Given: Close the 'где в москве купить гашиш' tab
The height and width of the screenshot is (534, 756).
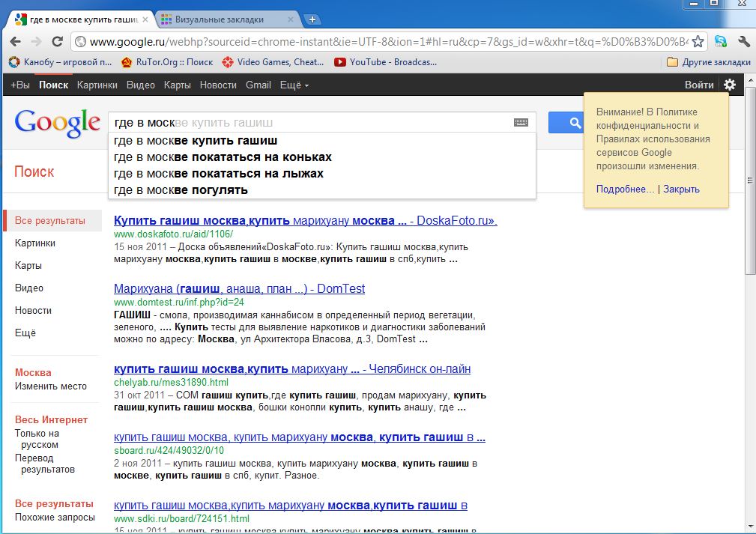Looking at the screenshot, I should click(x=145, y=19).
